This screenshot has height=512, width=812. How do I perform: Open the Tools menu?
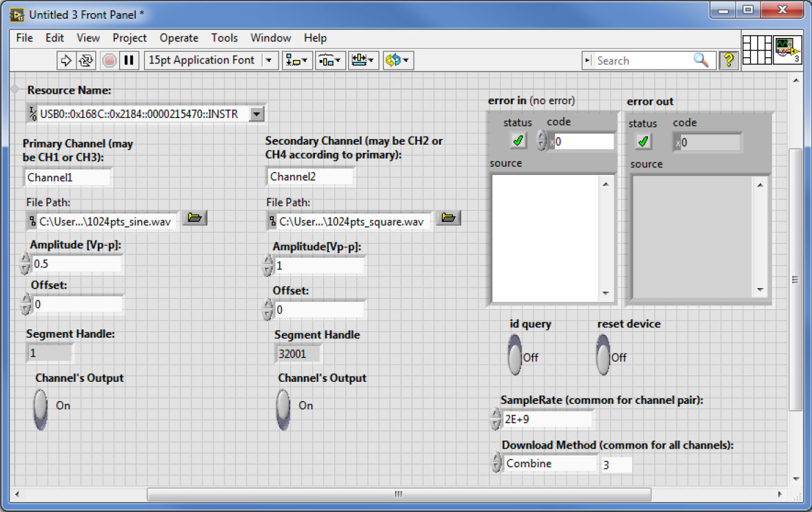click(x=224, y=38)
